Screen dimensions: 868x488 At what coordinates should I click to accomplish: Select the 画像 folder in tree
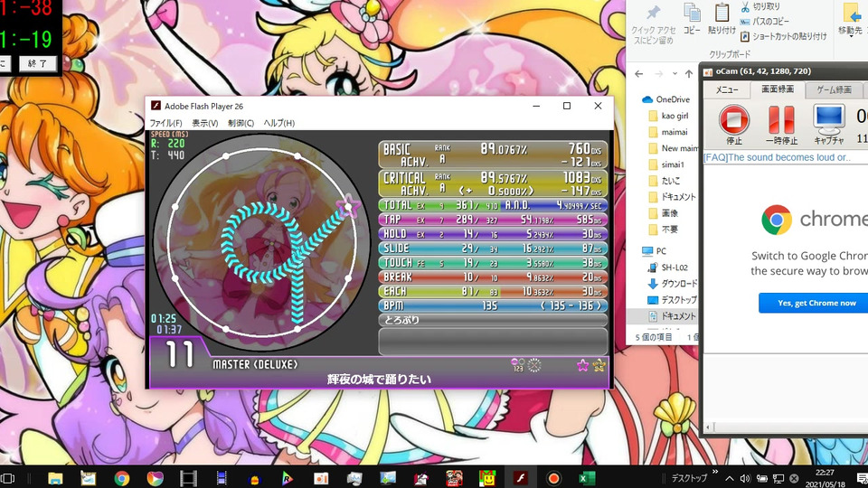(663, 213)
